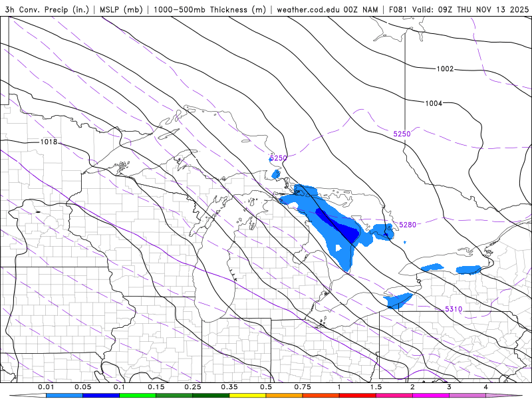Click the F081 forecast hour text
The width and height of the screenshot is (532, 399).
point(398,9)
